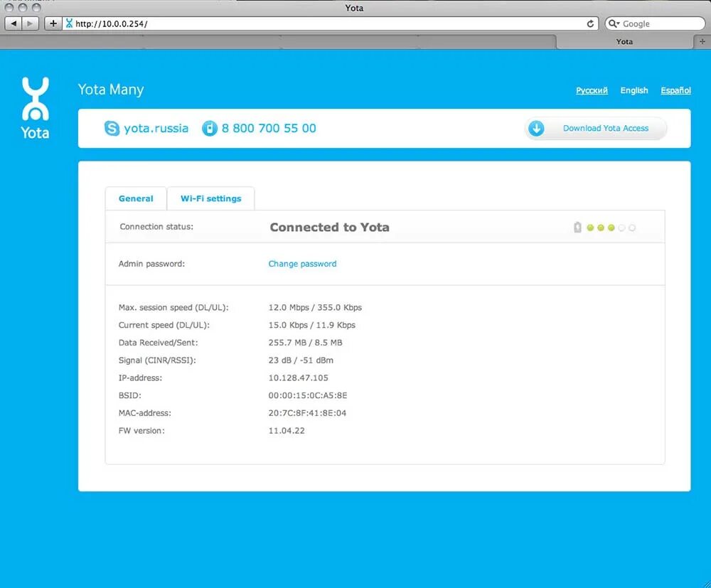Click the Yota window title text
711x588 pixels.
pos(354,8)
